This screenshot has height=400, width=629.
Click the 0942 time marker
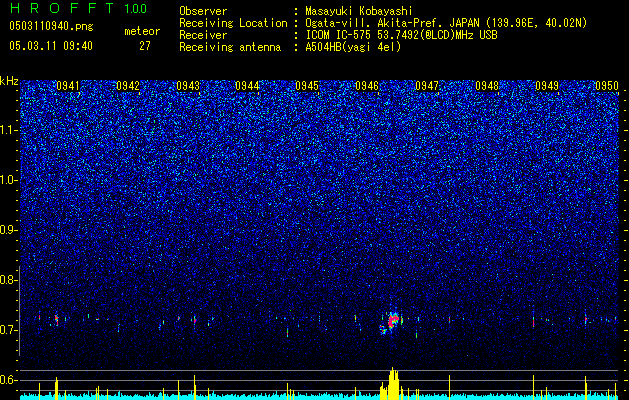pyautogui.click(x=128, y=86)
